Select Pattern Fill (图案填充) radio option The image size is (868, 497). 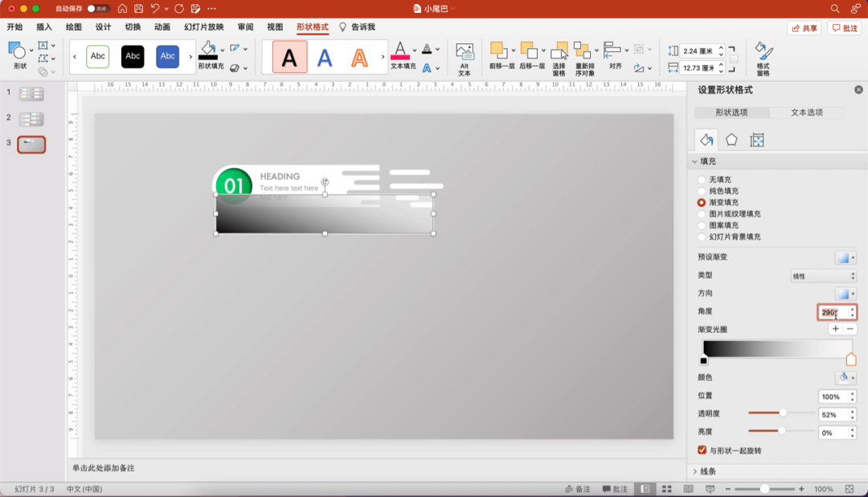[702, 225]
